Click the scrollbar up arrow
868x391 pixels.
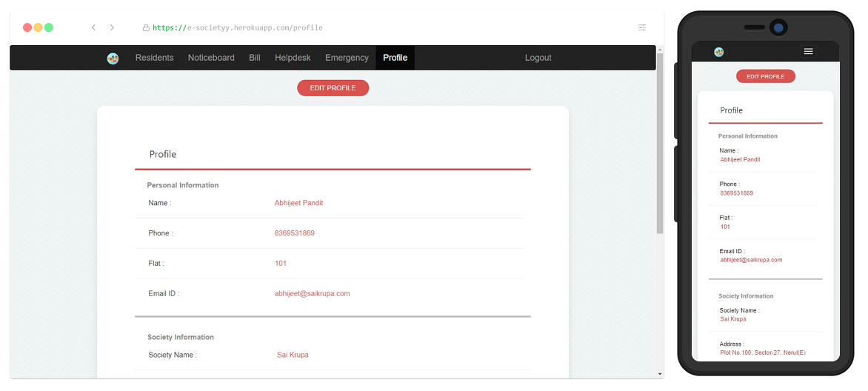[x=660, y=50]
